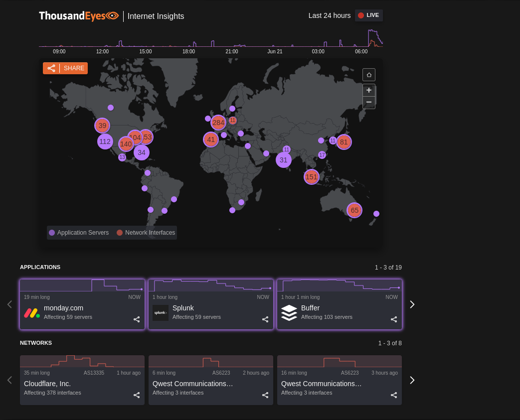Viewport: 520px width, 420px height.
Task: Share the AS6223 16 min long card
Action: point(394,395)
